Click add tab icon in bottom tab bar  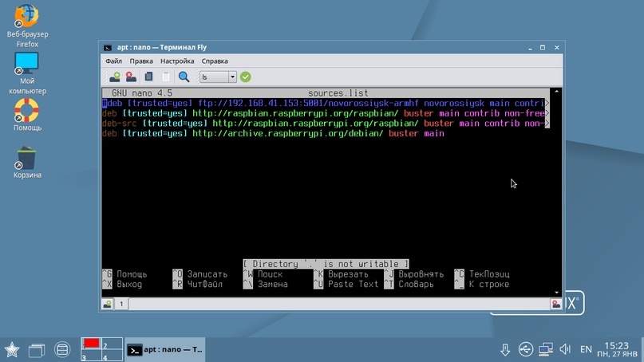click(x=107, y=304)
